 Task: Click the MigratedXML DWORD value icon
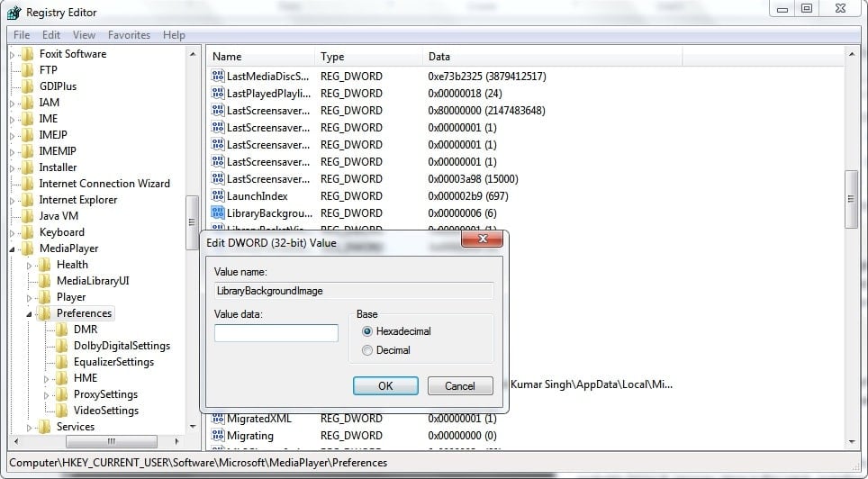pos(218,418)
